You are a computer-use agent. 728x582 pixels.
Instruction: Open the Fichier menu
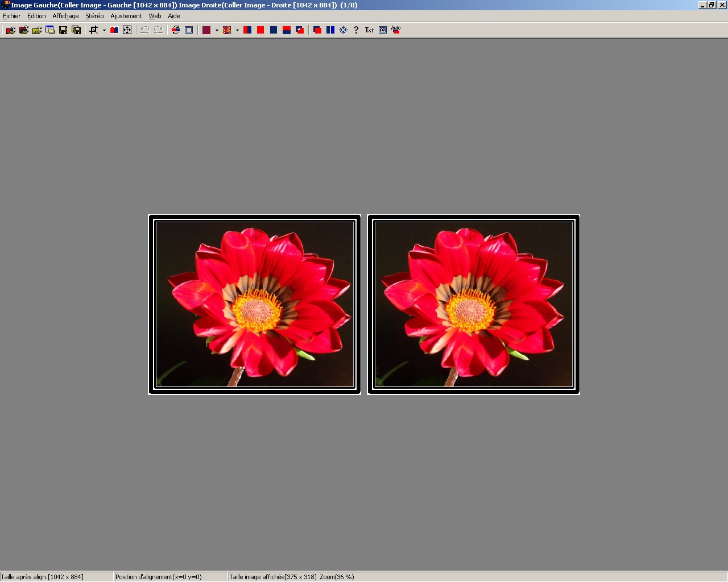[x=11, y=16]
